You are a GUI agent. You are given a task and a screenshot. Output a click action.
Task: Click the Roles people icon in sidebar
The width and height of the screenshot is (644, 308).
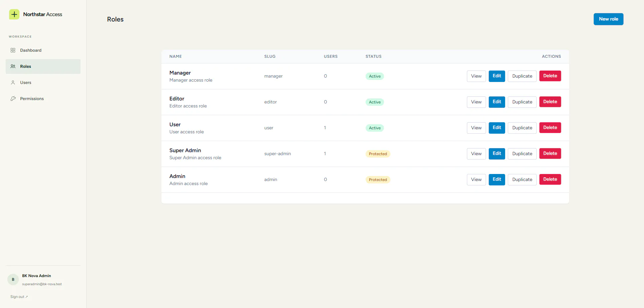pos(13,67)
